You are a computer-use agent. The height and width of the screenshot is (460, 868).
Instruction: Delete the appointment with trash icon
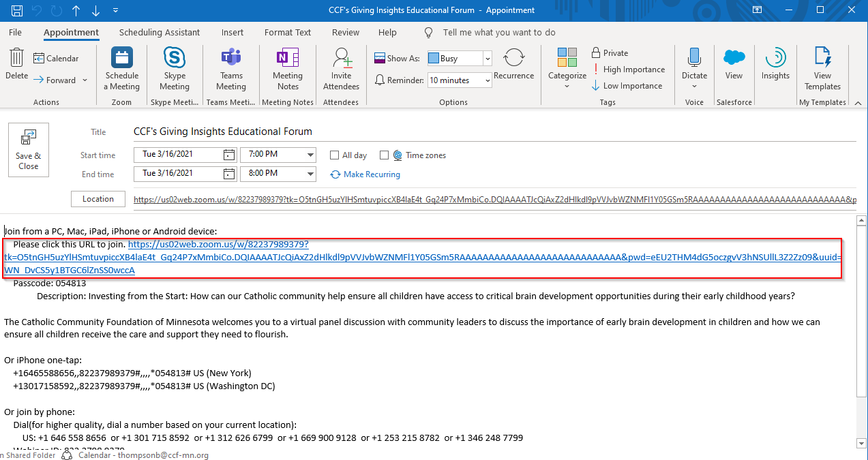click(x=17, y=65)
